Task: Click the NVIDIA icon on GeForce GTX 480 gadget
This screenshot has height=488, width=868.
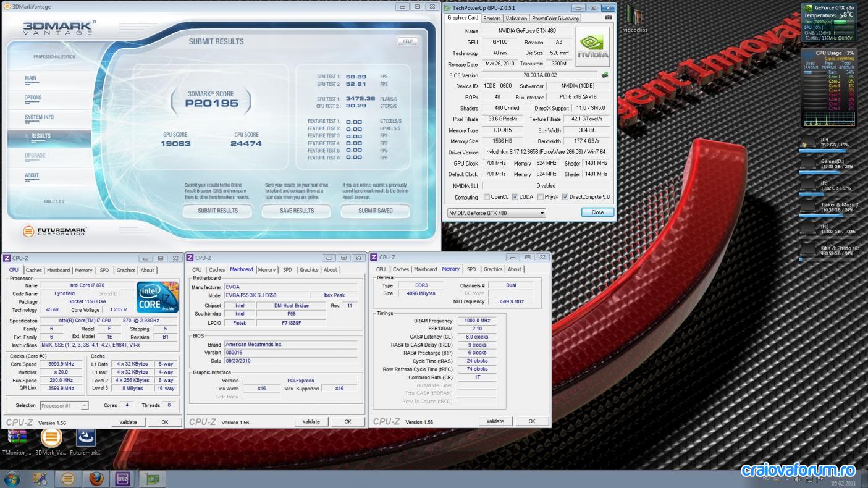Action: [807, 7]
